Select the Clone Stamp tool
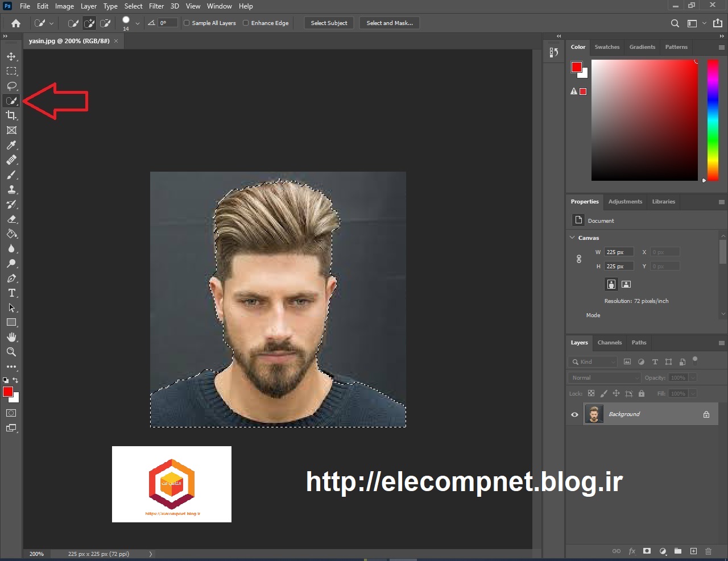 coord(11,189)
